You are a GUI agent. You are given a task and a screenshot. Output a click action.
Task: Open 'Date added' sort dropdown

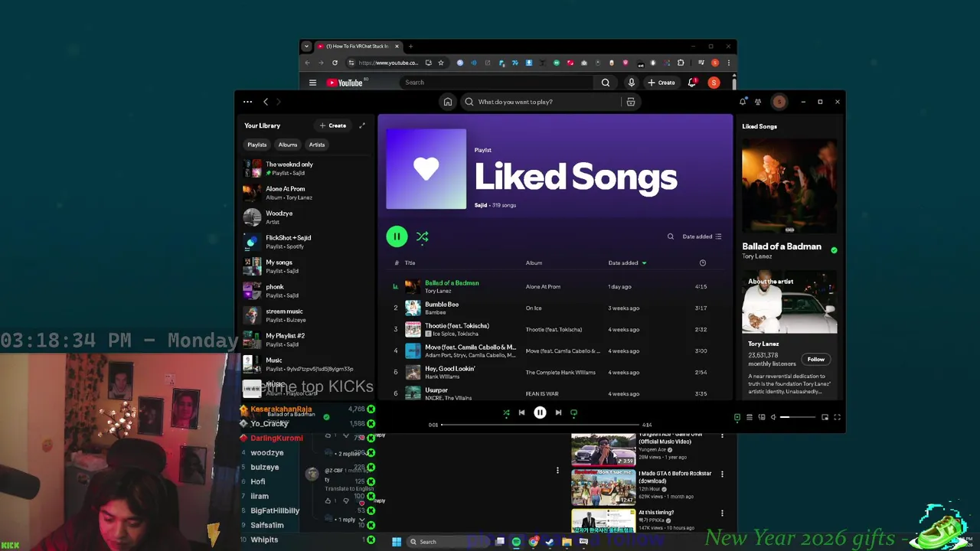[x=702, y=236]
